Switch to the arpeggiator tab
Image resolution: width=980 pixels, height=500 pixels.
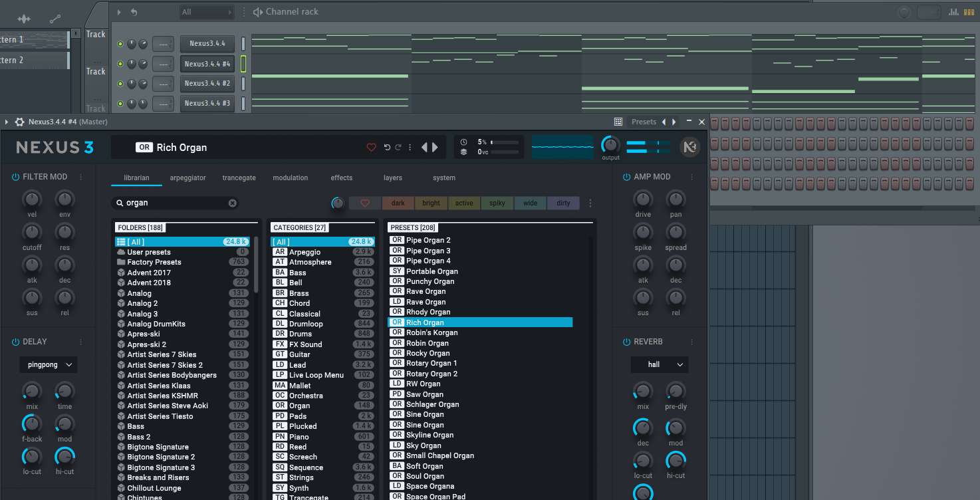click(187, 178)
